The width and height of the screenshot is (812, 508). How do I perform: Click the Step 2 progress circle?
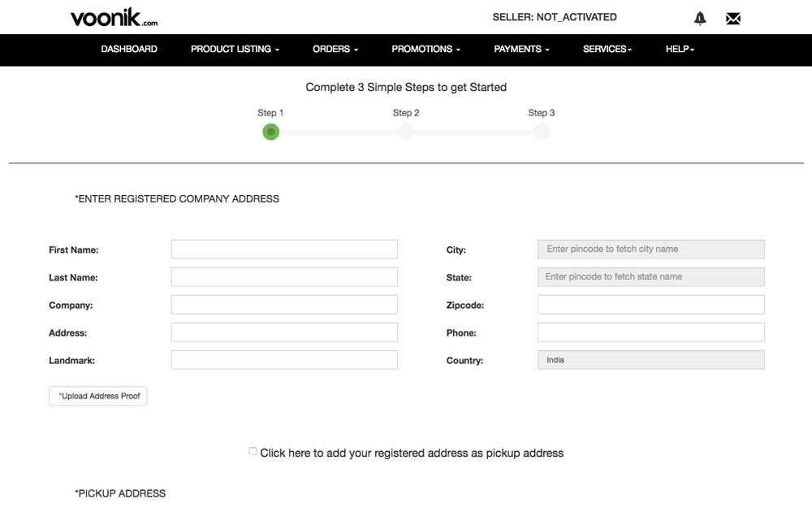tap(406, 132)
